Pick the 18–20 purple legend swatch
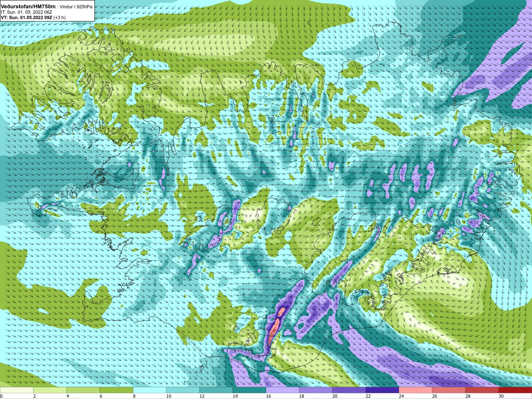The image size is (532, 399). (316, 390)
